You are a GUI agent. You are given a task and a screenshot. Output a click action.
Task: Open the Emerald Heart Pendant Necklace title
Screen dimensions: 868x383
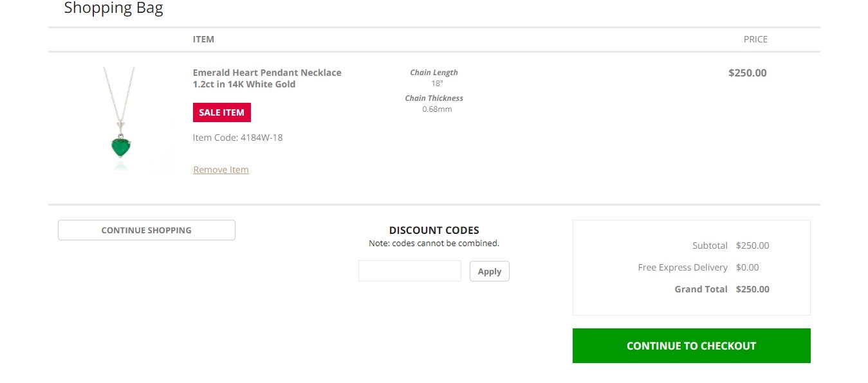click(x=267, y=78)
